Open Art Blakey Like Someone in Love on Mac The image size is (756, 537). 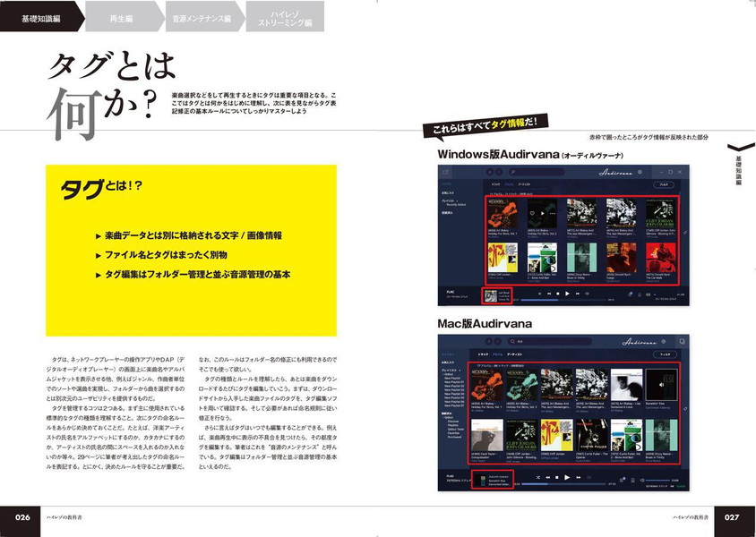(x=626, y=385)
